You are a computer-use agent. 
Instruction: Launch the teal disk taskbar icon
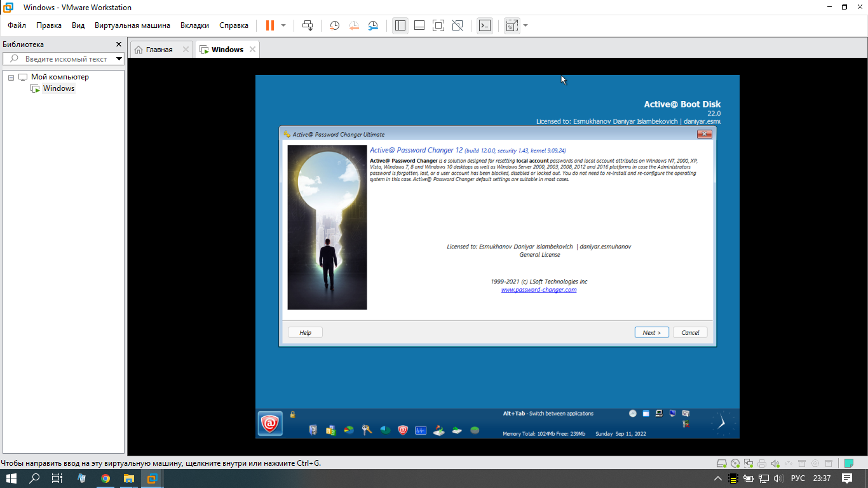coord(384,430)
